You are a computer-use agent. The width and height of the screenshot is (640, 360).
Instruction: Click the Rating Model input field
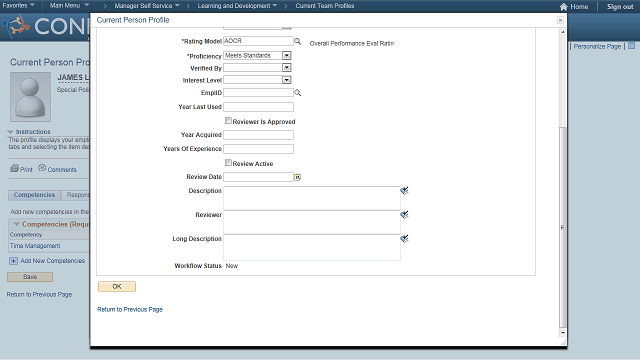pos(258,41)
